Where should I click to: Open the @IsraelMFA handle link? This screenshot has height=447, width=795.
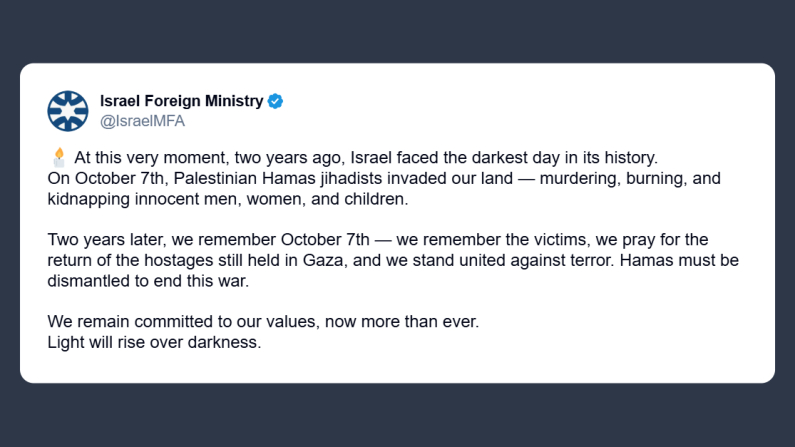(142, 121)
